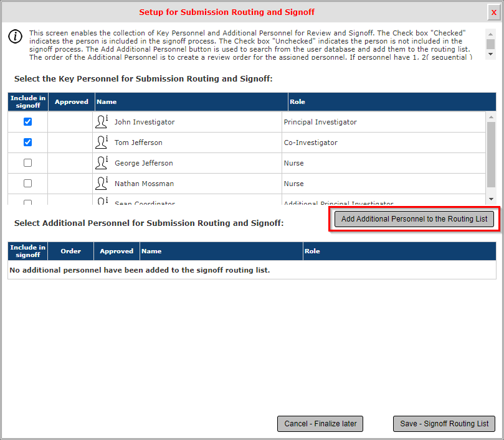Screen dimensions: 504x440
Task: Select the John Investigator name cell
Action: coord(187,122)
